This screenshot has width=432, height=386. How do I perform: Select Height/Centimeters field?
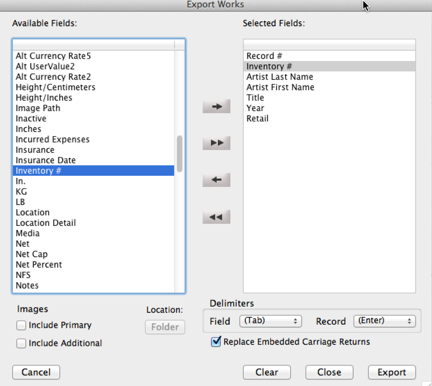pos(93,87)
